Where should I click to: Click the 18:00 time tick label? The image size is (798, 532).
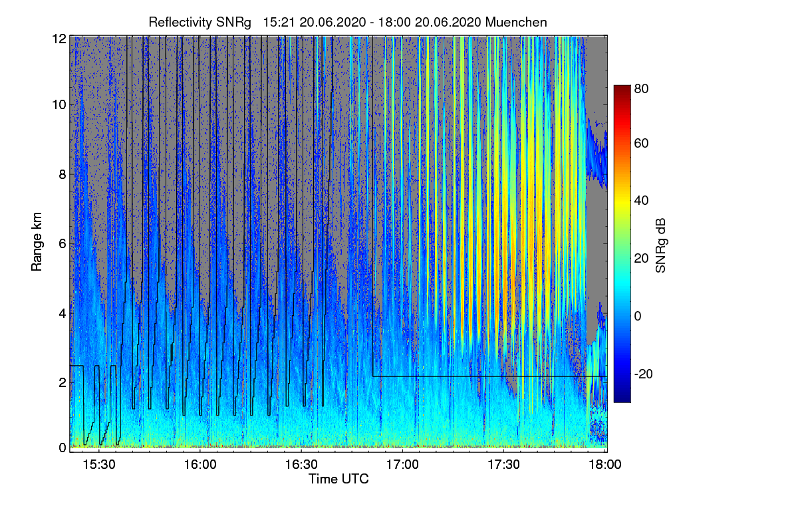pyautogui.click(x=604, y=464)
